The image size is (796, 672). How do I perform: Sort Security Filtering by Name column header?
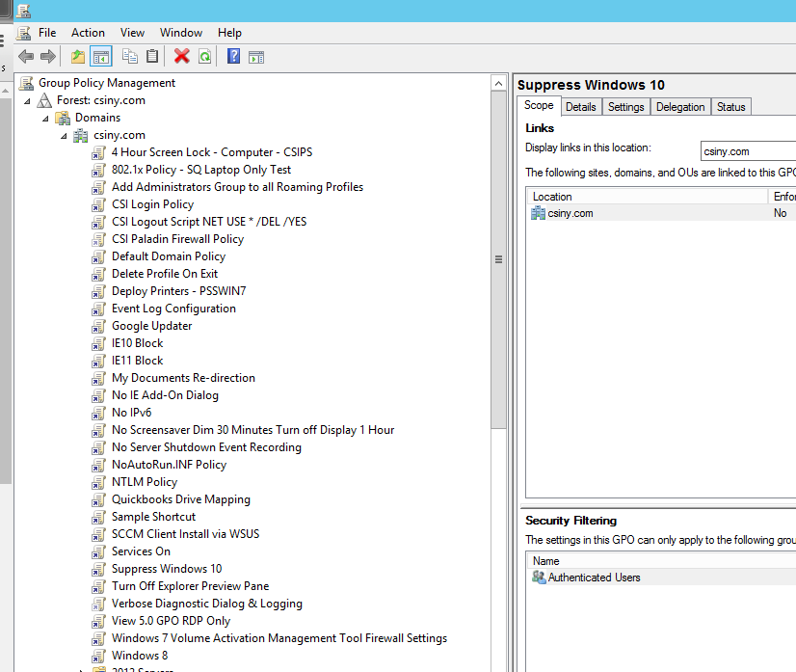(x=661, y=561)
